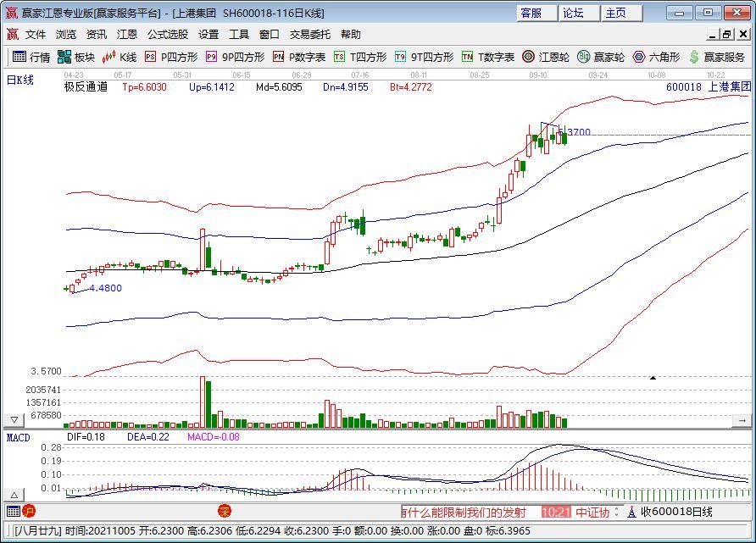Open the 文件 menu
The height and width of the screenshot is (543, 756).
pos(36,34)
